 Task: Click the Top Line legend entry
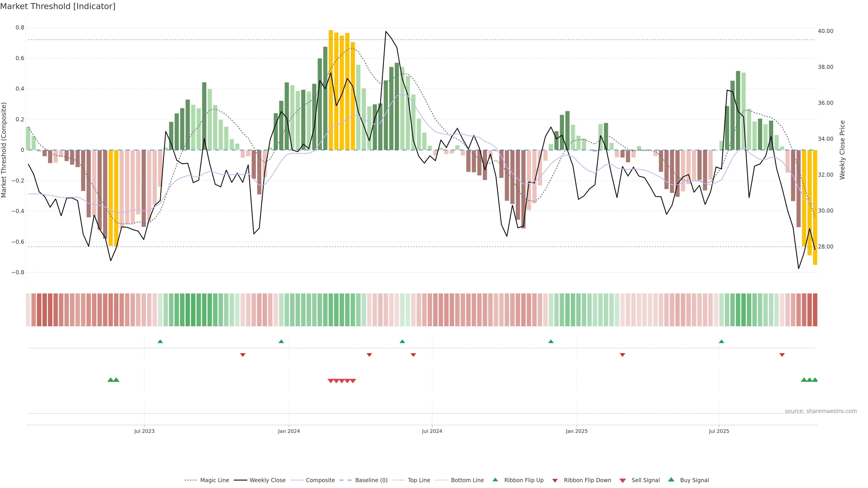pos(419,480)
